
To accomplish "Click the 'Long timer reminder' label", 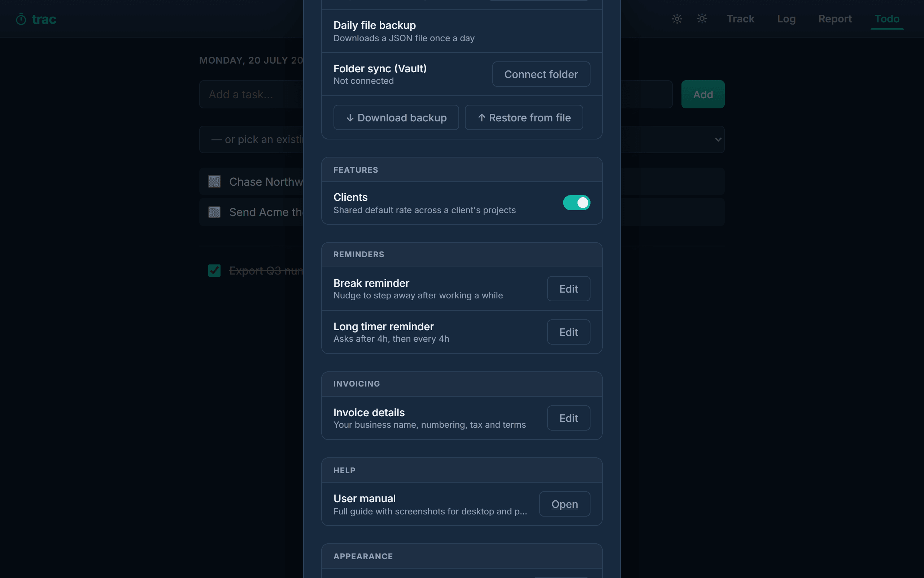I will pyautogui.click(x=383, y=327).
